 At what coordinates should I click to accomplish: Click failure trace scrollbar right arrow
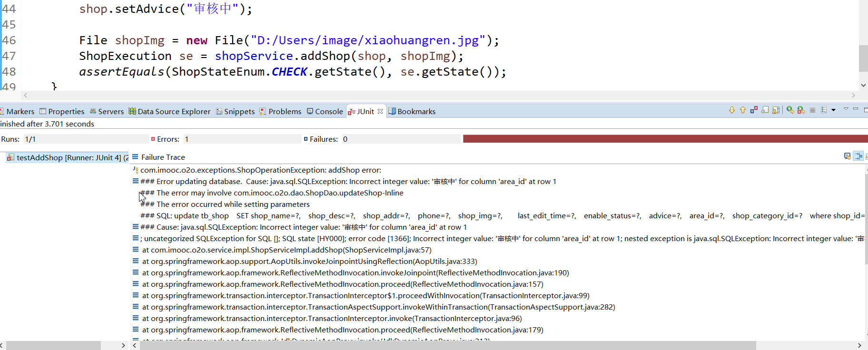pyautogui.click(x=859, y=346)
